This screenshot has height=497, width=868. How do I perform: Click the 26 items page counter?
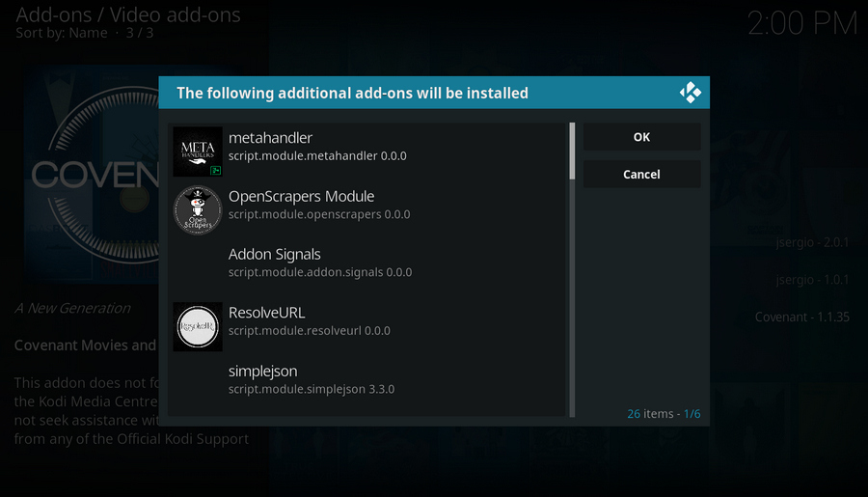[x=664, y=414]
